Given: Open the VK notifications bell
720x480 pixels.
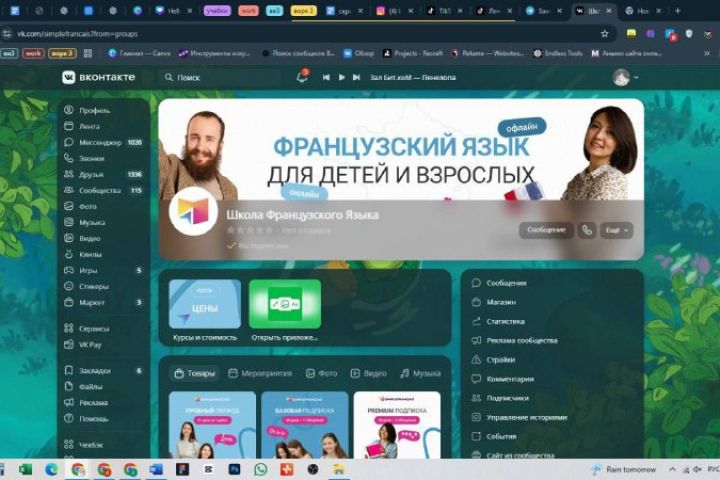Looking at the screenshot, I should (302, 77).
